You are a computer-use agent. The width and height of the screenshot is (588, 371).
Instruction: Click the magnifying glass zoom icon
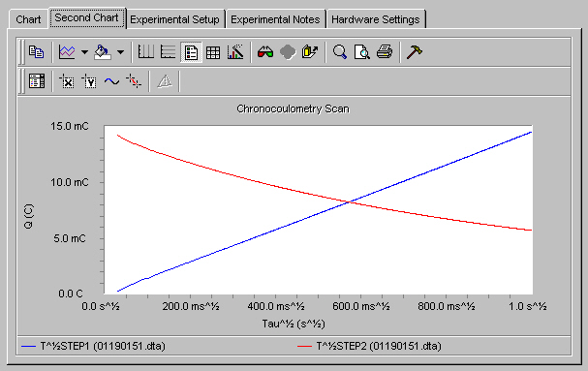point(340,51)
